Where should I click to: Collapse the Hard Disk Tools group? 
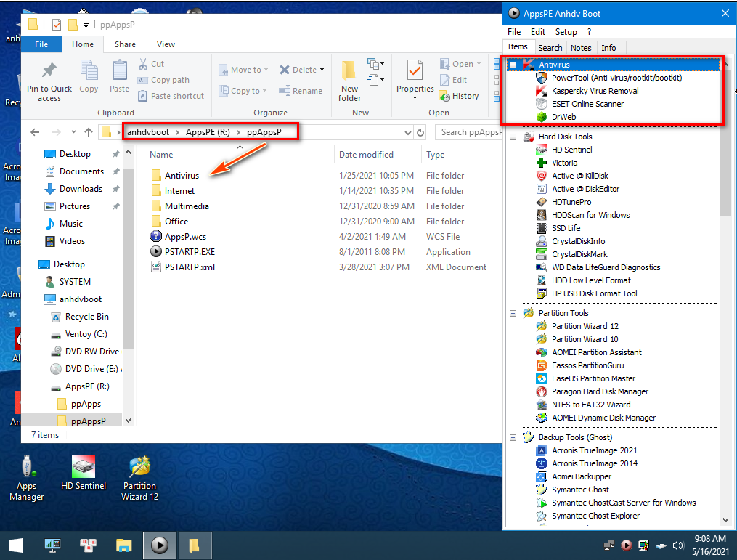pyautogui.click(x=513, y=137)
